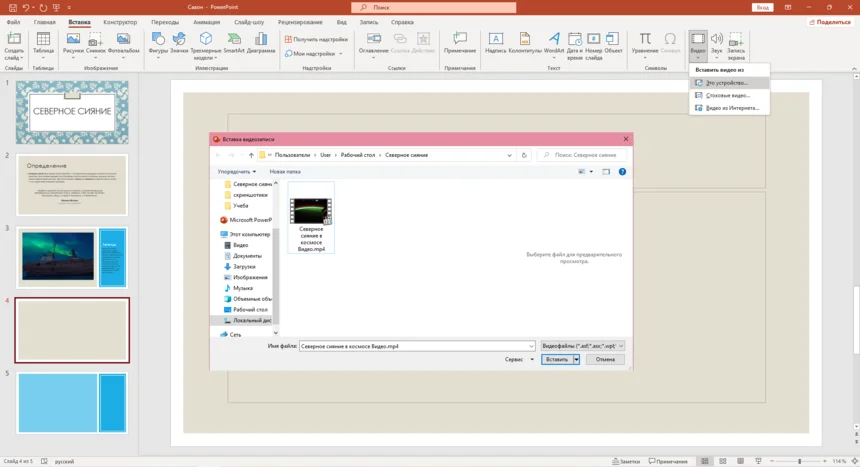Click the Звук (Audio) ribbon icon

pos(716,42)
